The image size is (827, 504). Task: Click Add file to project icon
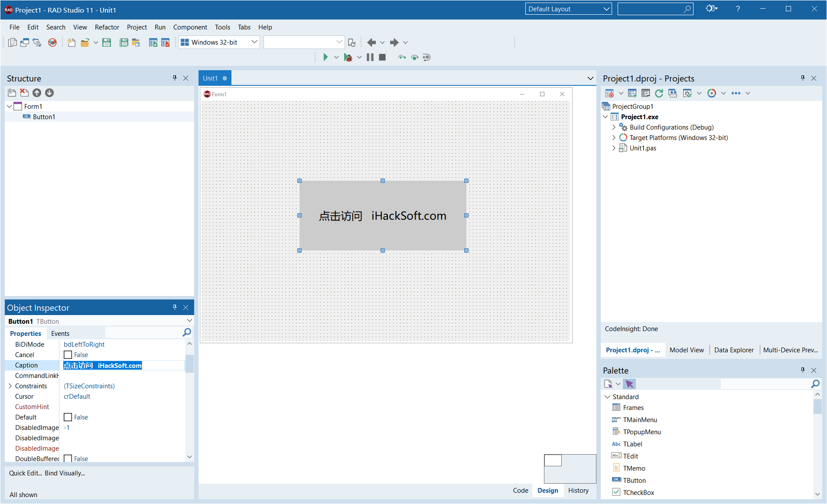[x=153, y=42]
